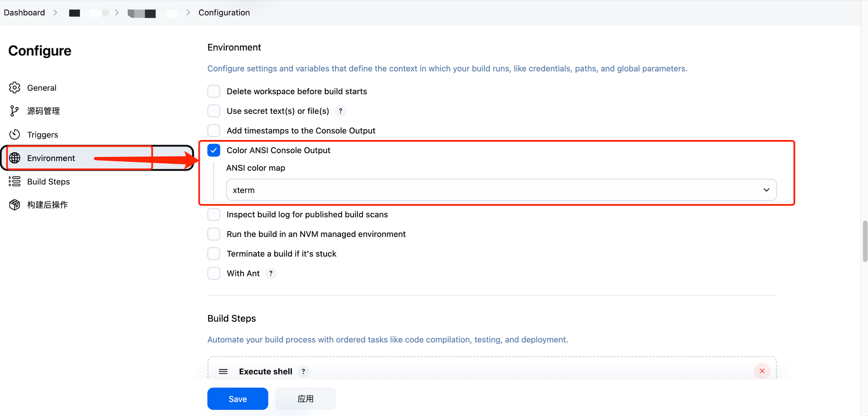868x416 pixels.
Task: Open help for Use secret text(s) option
Action: coord(340,111)
